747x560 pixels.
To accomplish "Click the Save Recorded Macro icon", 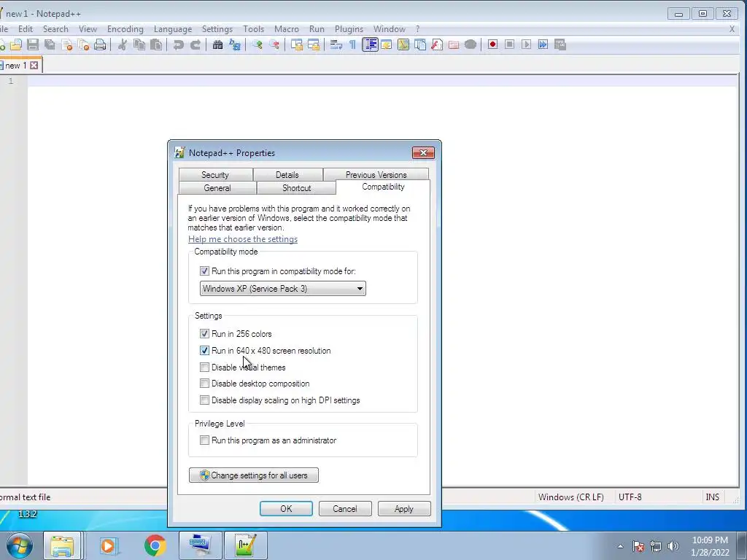I will coord(560,44).
